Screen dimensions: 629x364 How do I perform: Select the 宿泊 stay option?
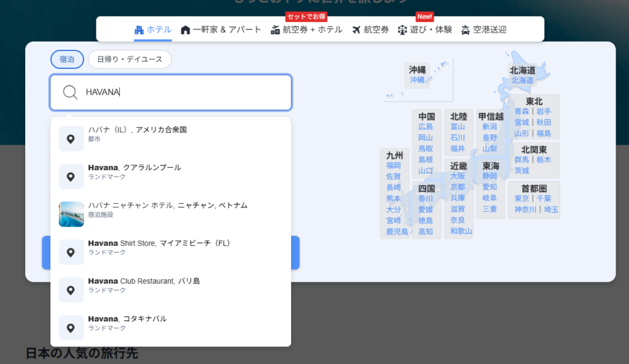tap(67, 60)
